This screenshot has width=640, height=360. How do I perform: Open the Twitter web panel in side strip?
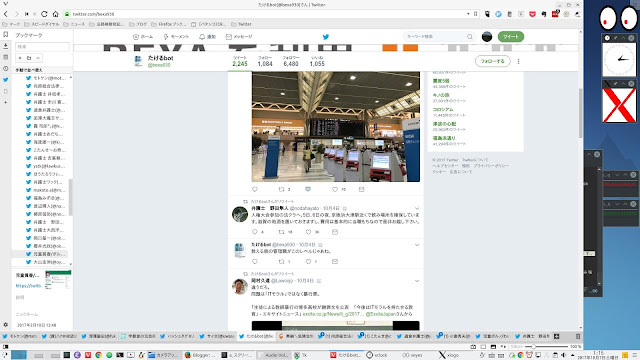tap(5, 80)
